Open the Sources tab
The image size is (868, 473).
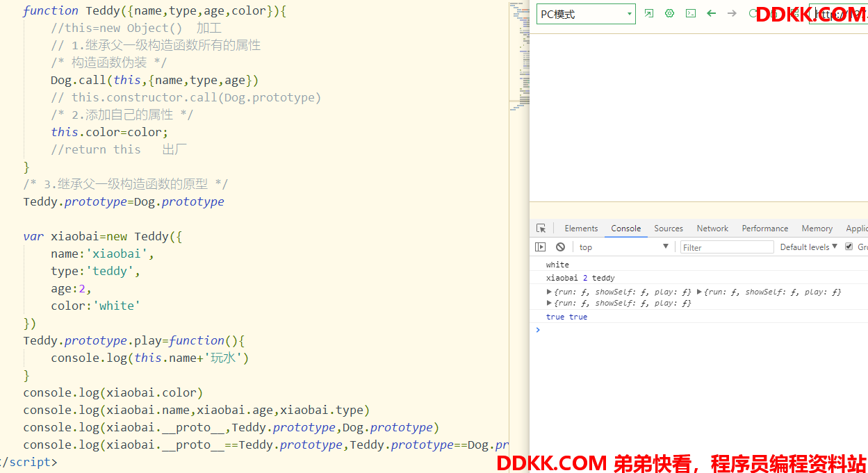click(x=669, y=229)
